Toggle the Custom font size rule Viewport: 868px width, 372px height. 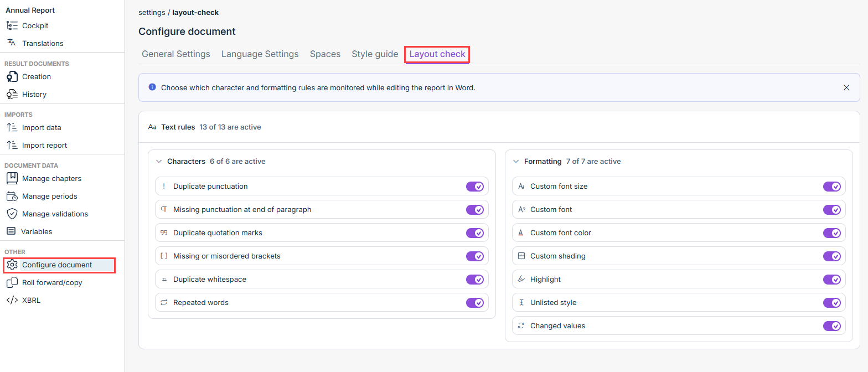coord(832,187)
